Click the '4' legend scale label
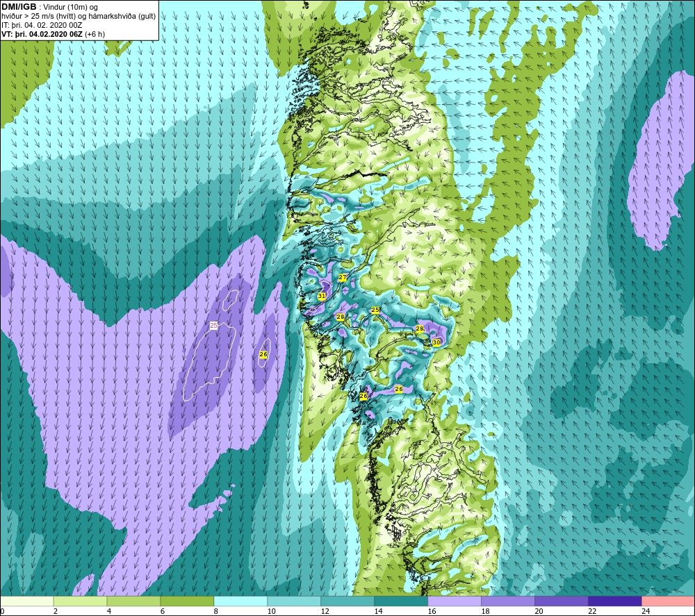Screen dimensions: 695x616 tap(109, 611)
